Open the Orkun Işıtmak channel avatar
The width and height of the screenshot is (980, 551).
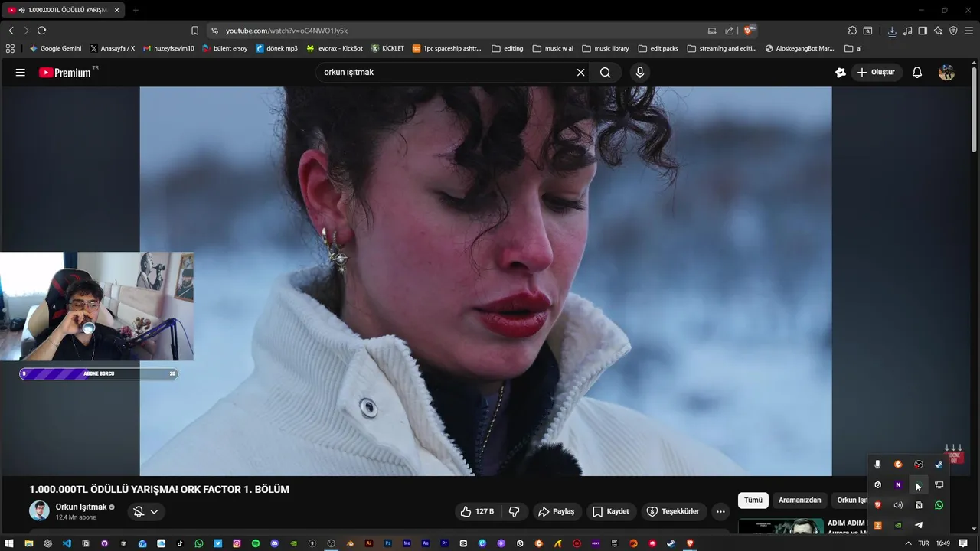pyautogui.click(x=39, y=511)
